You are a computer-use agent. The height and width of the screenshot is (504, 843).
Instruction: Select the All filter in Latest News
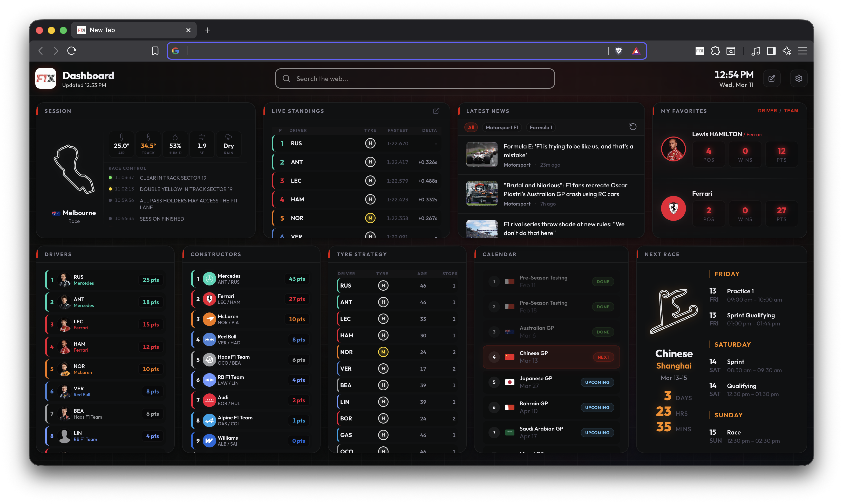tap(471, 127)
